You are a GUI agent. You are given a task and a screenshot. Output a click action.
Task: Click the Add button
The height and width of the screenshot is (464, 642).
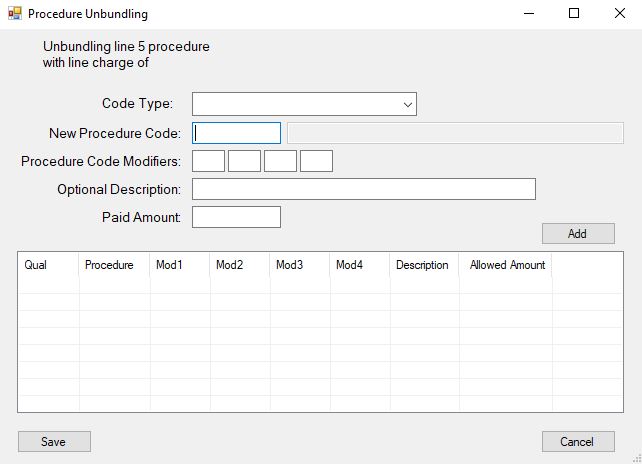(578, 233)
